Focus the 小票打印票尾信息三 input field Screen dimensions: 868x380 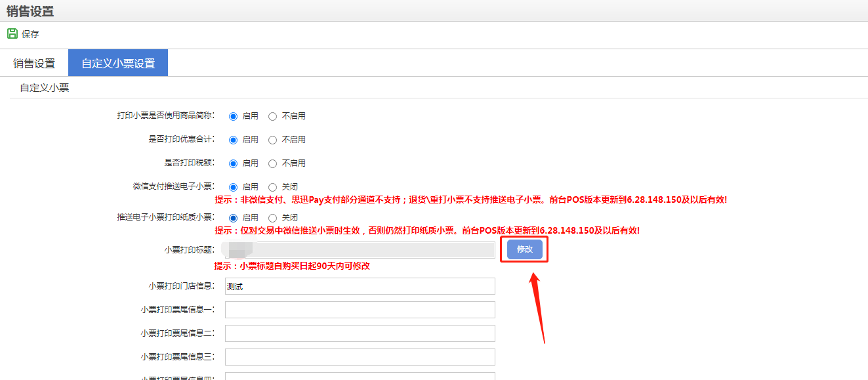[x=360, y=357]
